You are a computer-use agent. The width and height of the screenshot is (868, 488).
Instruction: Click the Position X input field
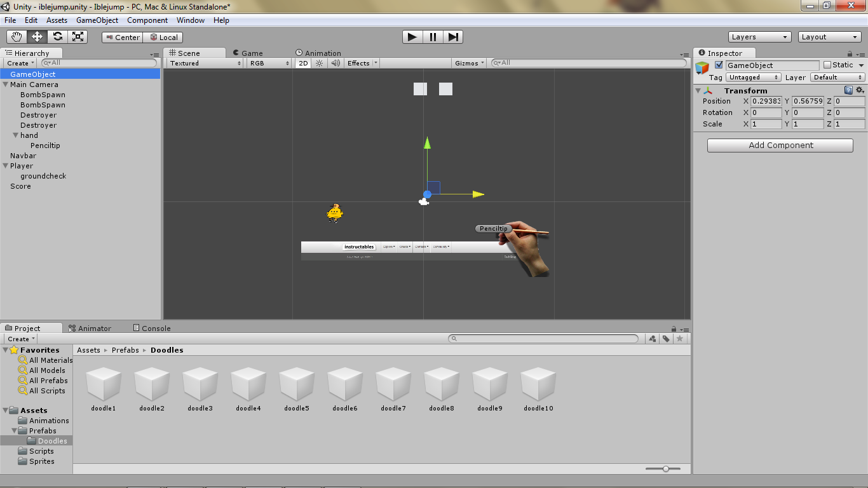point(766,101)
